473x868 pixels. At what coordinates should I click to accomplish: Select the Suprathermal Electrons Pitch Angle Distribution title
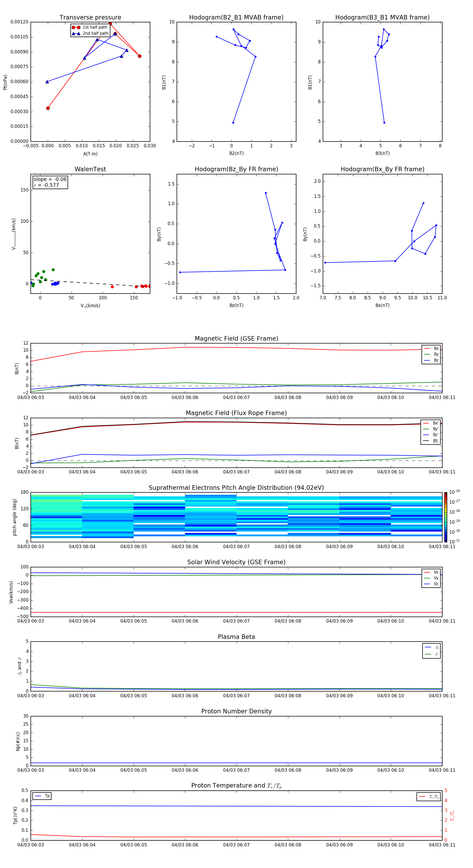click(x=236, y=488)
